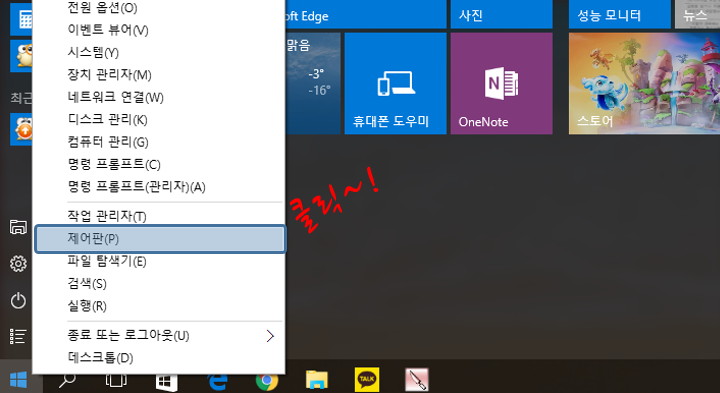This screenshot has height=393, width=720.
Task: Select 전원 옵션(O) menu entry
Action: 159,7
